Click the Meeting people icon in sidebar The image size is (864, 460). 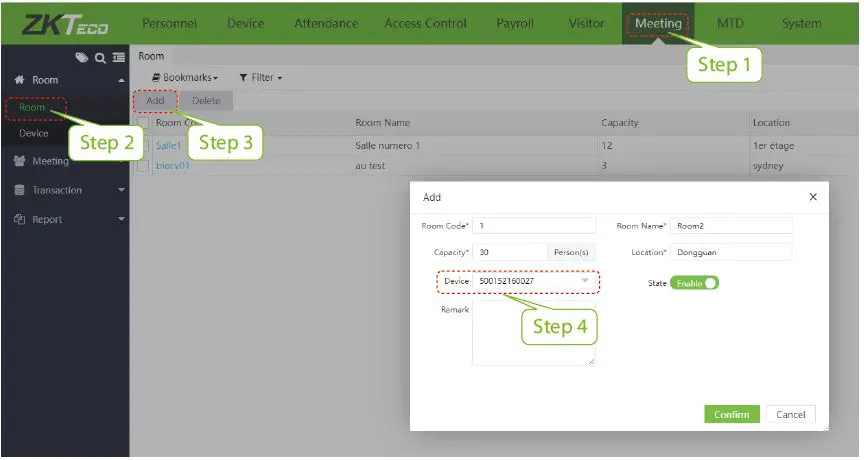[x=19, y=161]
